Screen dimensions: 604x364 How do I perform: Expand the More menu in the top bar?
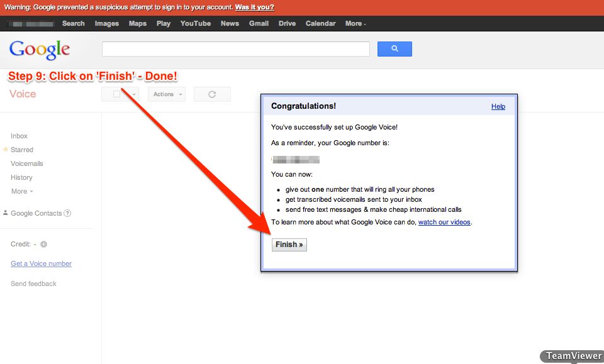click(x=355, y=23)
